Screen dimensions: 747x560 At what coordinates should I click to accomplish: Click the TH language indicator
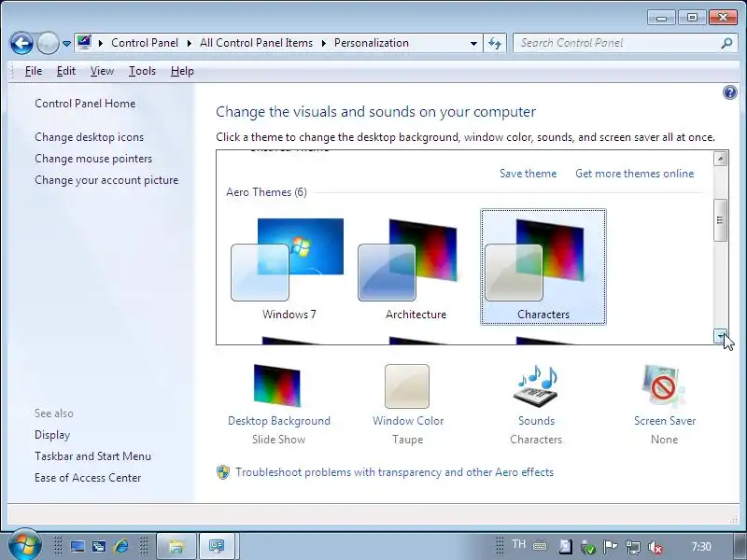click(518, 544)
